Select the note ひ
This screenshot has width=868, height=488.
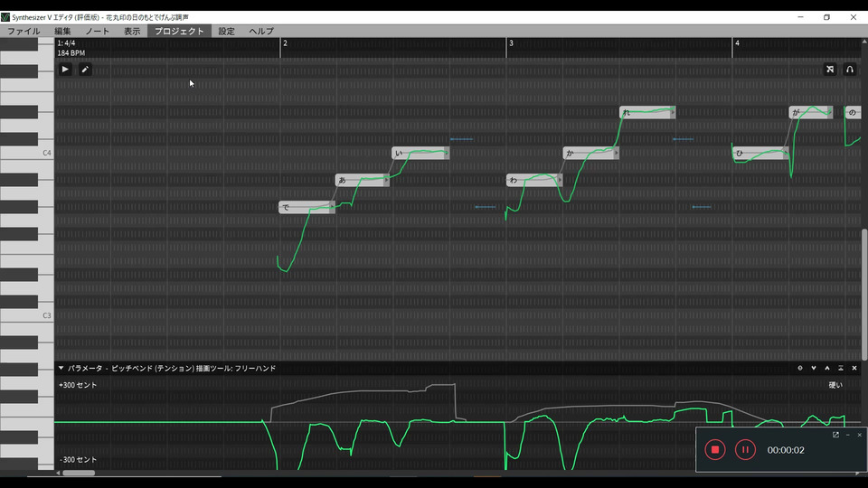[760, 153]
